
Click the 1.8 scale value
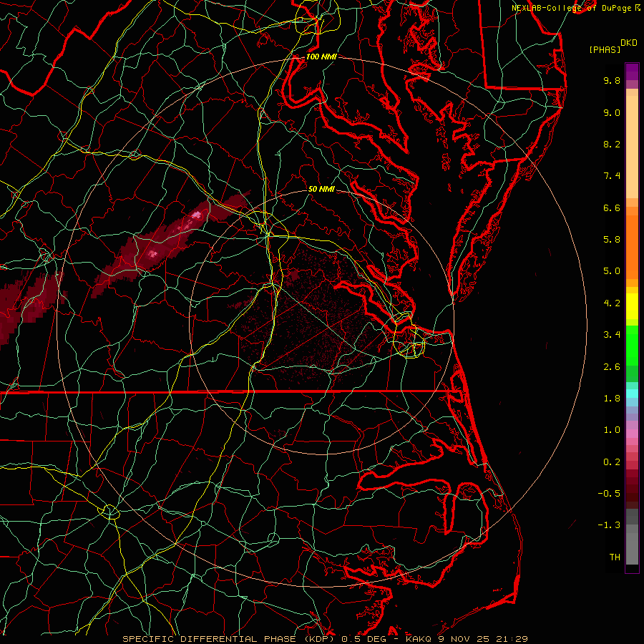pyautogui.click(x=612, y=399)
